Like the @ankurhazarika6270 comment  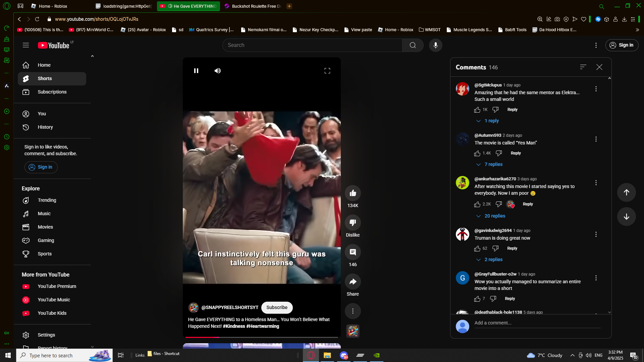477,204
